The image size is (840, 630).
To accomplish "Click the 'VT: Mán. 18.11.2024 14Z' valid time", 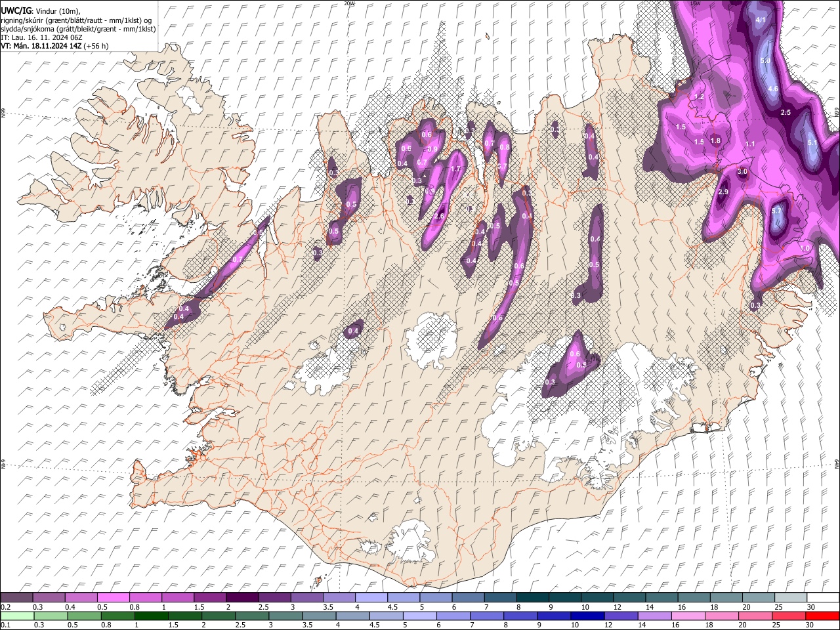I will point(41,46).
